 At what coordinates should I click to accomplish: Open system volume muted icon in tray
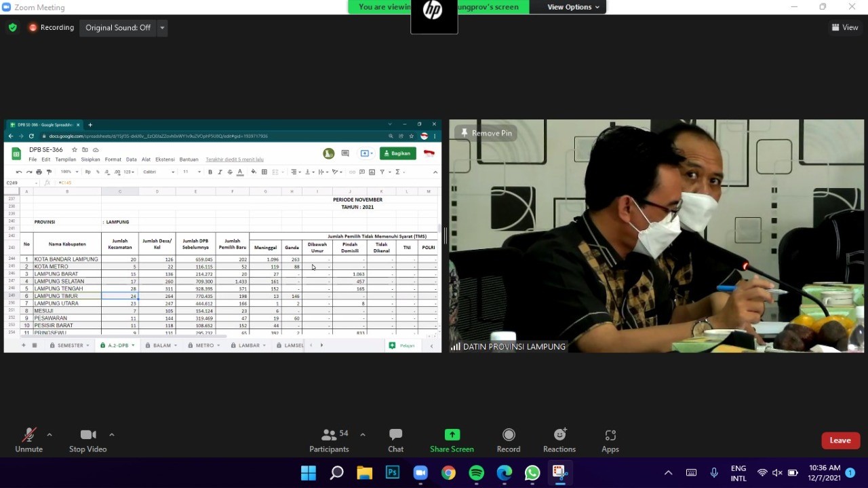[777, 472]
